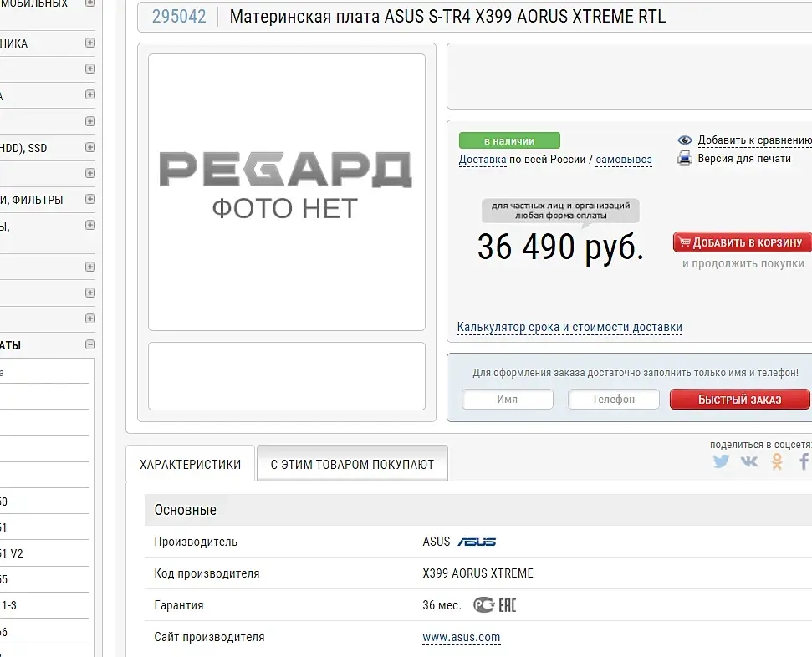Collapse the "АТЫ" sidebar category
Screen dimensions: 812x657
tap(90, 344)
